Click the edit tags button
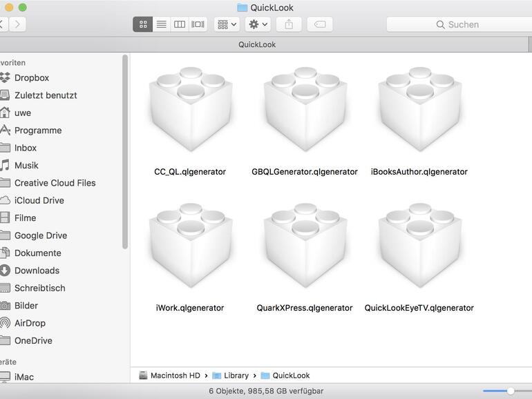Screen dimensions: 532x399 320,24
